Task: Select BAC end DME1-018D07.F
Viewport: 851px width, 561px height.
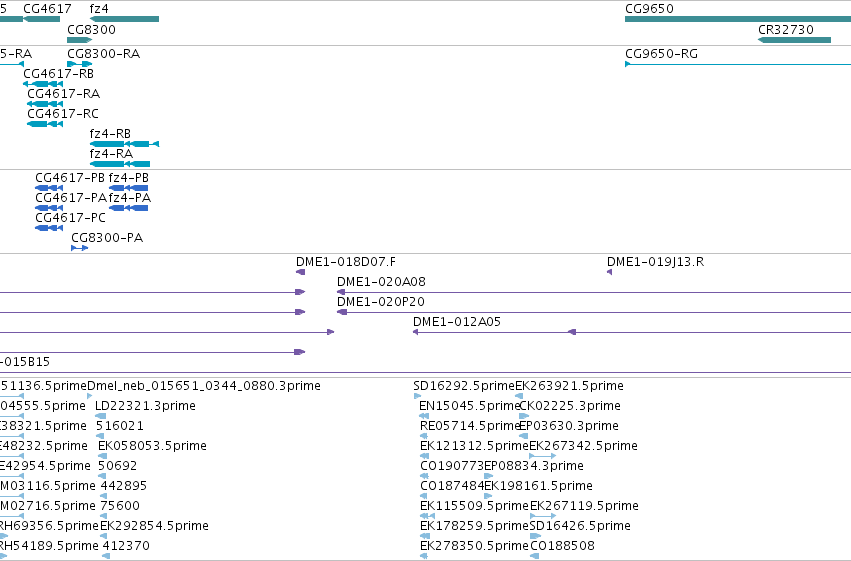Action: pos(346,262)
